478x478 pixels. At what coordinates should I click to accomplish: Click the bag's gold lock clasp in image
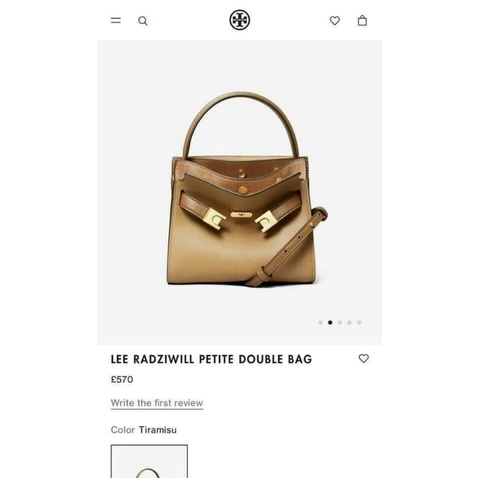(x=241, y=214)
